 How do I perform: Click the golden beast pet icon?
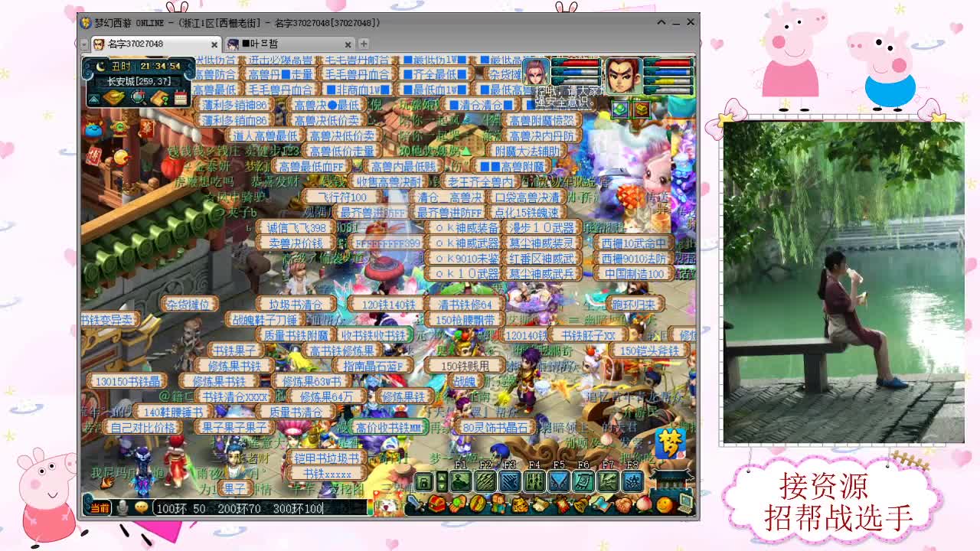coord(521,504)
